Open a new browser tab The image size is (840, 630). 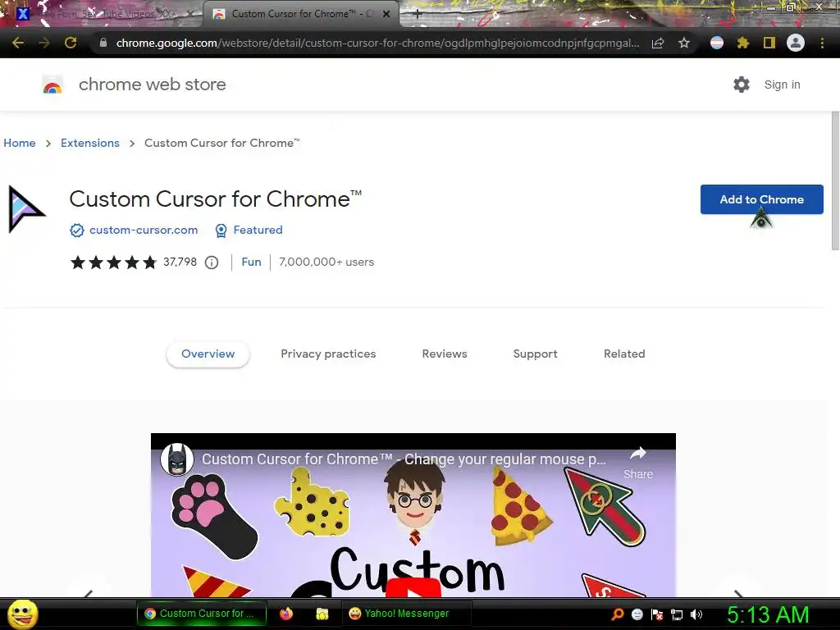click(418, 15)
